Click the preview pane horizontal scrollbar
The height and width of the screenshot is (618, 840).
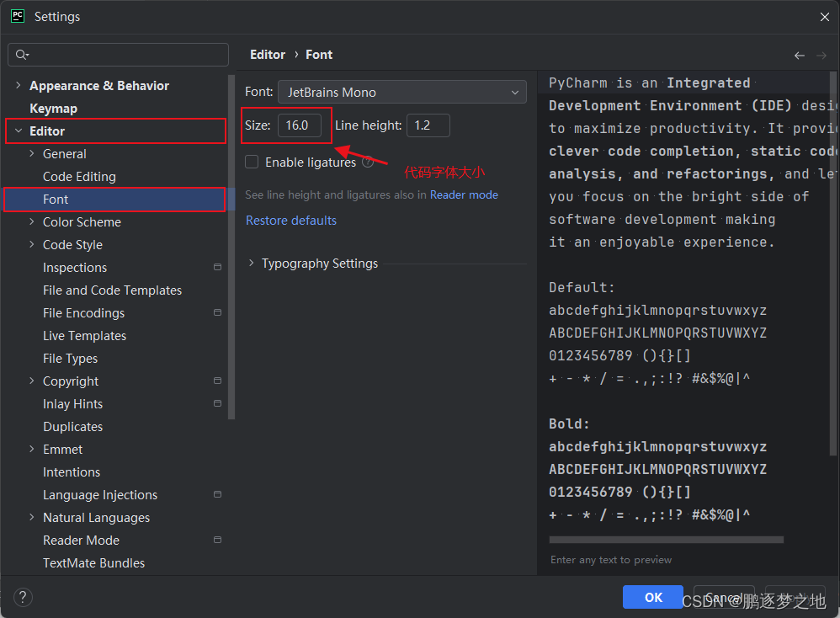666,540
